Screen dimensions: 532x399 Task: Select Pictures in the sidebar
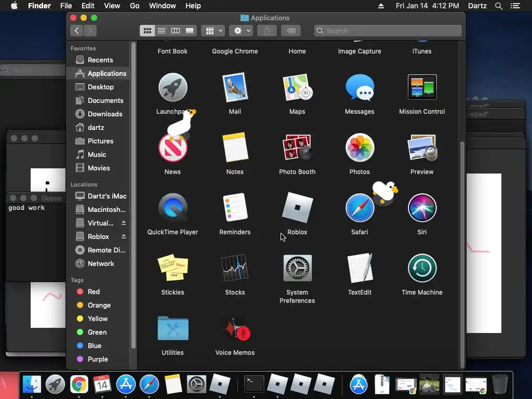click(x=98, y=141)
